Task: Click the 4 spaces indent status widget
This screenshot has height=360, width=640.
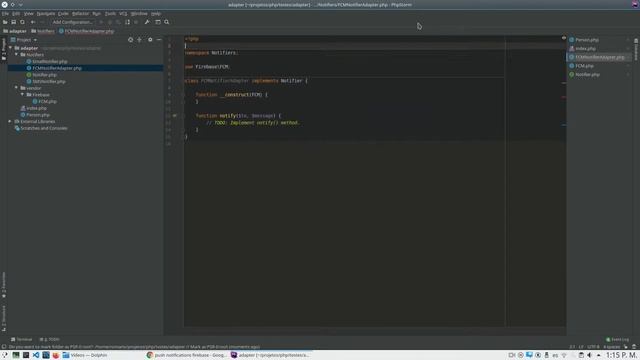Action: [612, 347]
